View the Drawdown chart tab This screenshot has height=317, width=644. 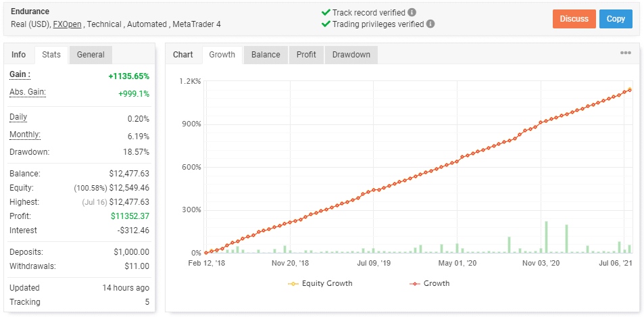pyautogui.click(x=351, y=55)
